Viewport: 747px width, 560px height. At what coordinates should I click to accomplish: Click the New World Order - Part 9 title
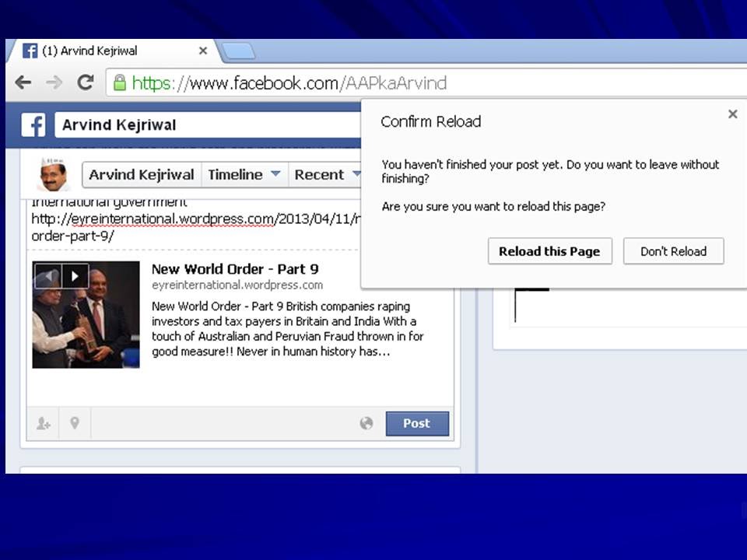pyautogui.click(x=235, y=269)
